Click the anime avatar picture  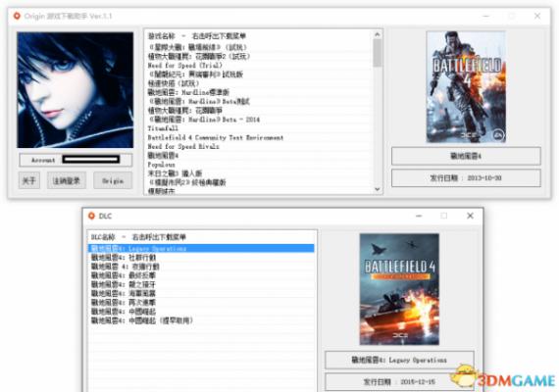coord(76,90)
